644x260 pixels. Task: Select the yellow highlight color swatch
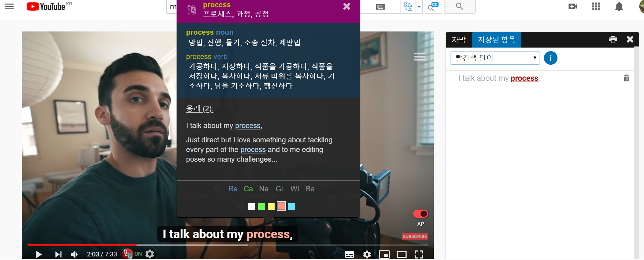pos(271,206)
